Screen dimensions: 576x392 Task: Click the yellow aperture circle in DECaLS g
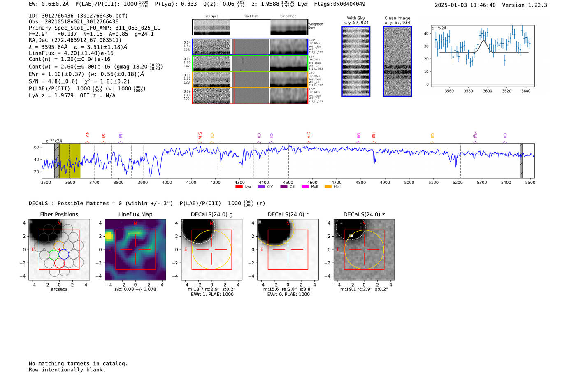pyautogui.click(x=212, y=250)
